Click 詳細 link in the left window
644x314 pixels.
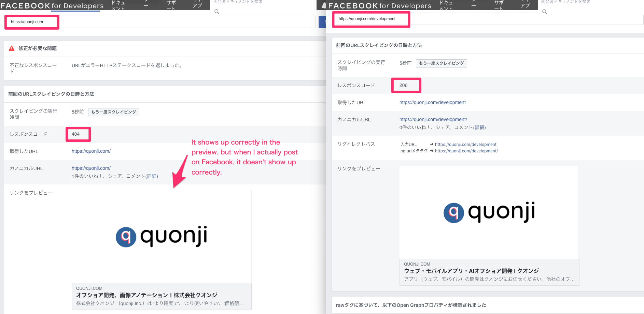pyautogui.click(x=152, y=176)
